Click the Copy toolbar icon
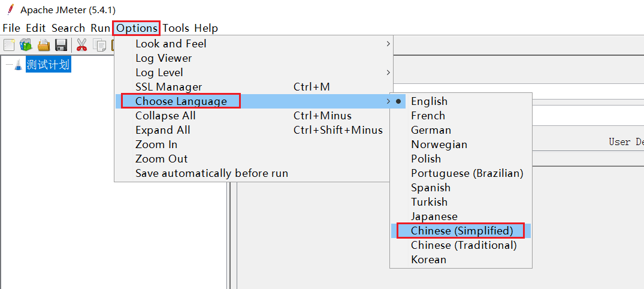 point(99,45)
